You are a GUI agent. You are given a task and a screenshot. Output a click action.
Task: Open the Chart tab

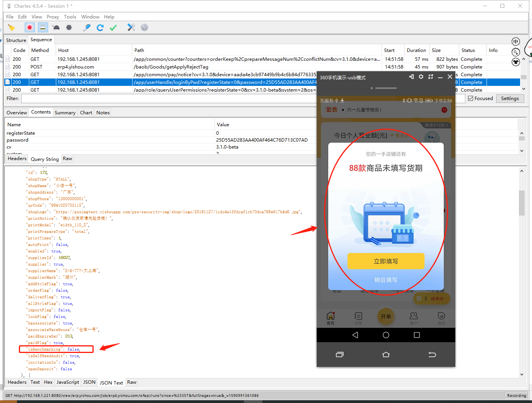tap(86, 113)
